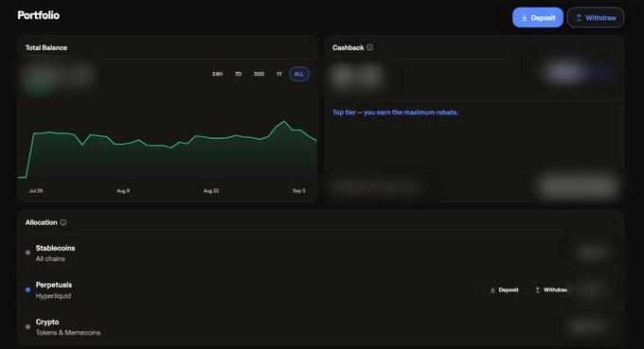Click Deposit in the Perpetuals row
Screen dimensions: 644x349
[505, 290]
